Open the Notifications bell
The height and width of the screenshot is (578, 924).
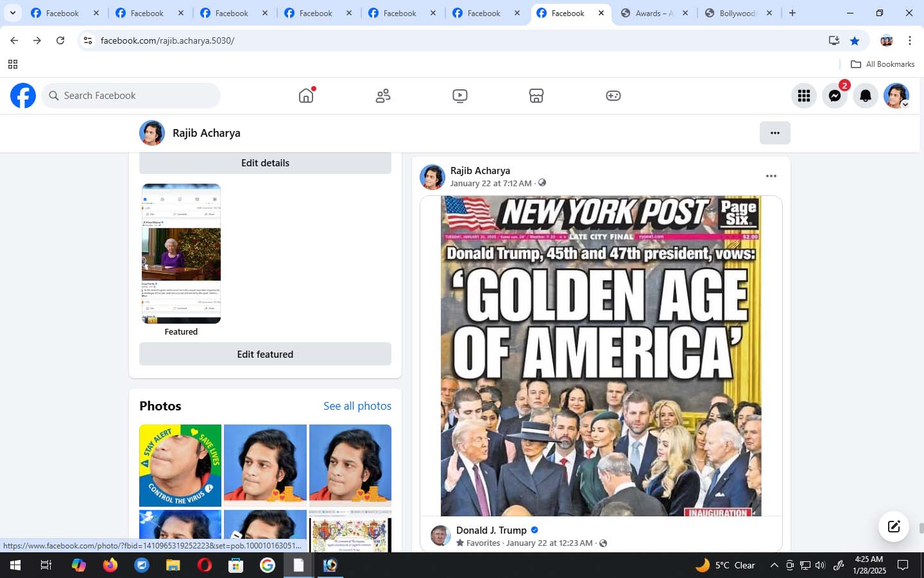point(866,96)
